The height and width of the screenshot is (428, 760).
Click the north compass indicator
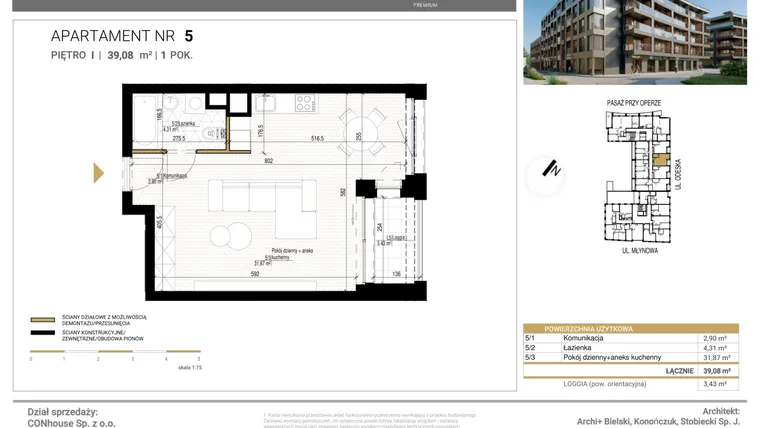click(546, 175)
